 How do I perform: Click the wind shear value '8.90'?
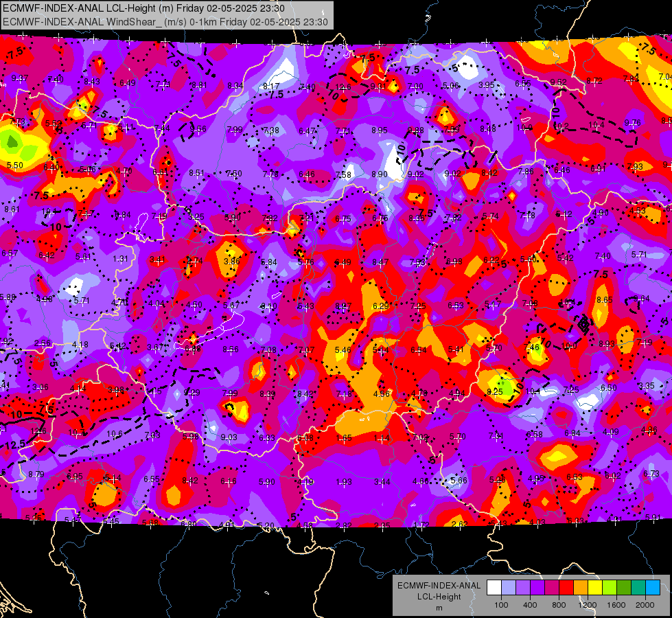pos(380,174)
